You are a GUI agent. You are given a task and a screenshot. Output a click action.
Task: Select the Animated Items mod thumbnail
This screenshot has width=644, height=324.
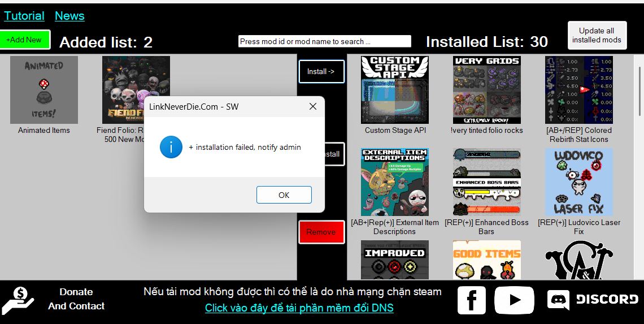point(44,90)
